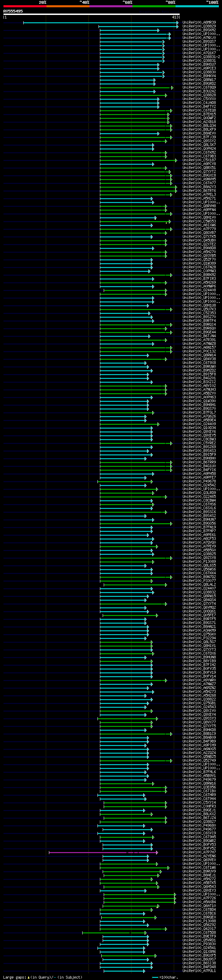Click hit label UniRef100_B8LKF9
The image size is (222, 980).
[199, 130]
